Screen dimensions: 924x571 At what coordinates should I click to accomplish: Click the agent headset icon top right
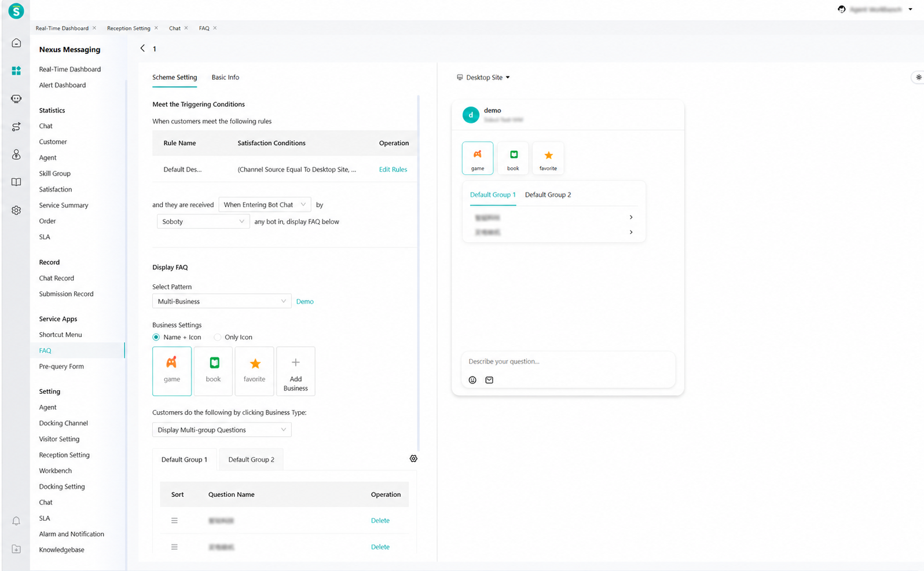pyautogui.click(x=841, y=9)
